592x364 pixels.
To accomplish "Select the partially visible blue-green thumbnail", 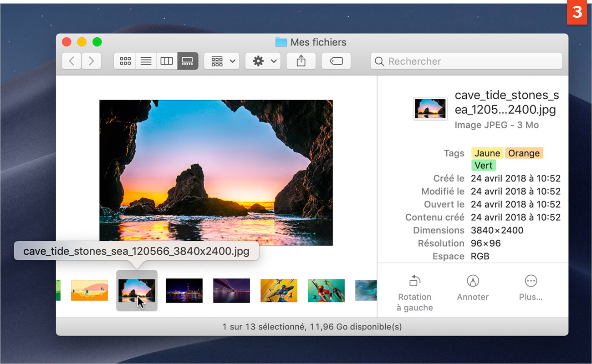I will click(x=366, y=290).
